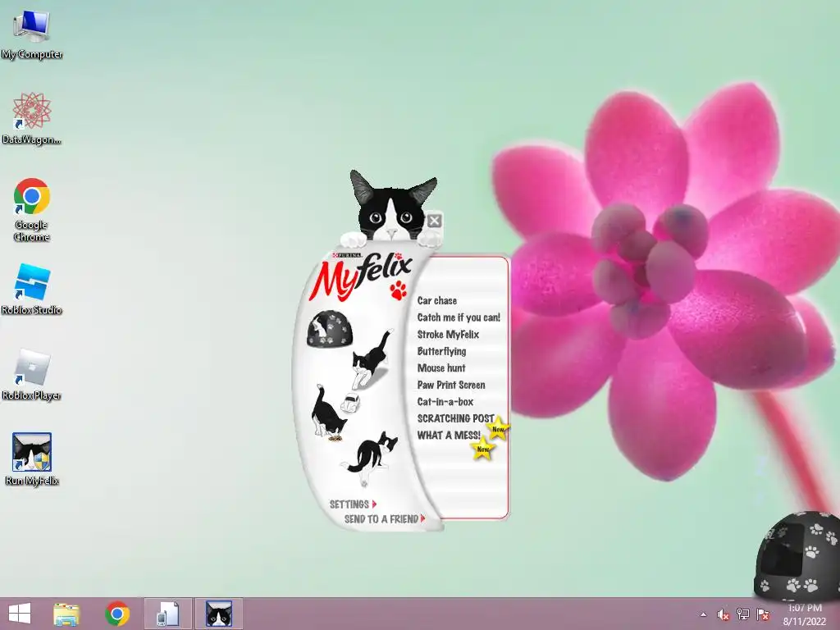Launch Chrome from the taskbar
Image resolution: width=840 pixels, height=630 pixels.
tap(117, 614)
